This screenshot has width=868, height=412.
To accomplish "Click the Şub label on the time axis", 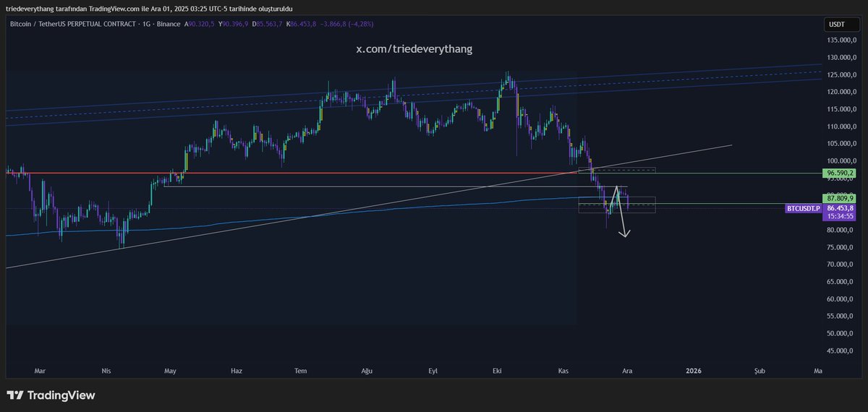I will click(x=759, y=371).
